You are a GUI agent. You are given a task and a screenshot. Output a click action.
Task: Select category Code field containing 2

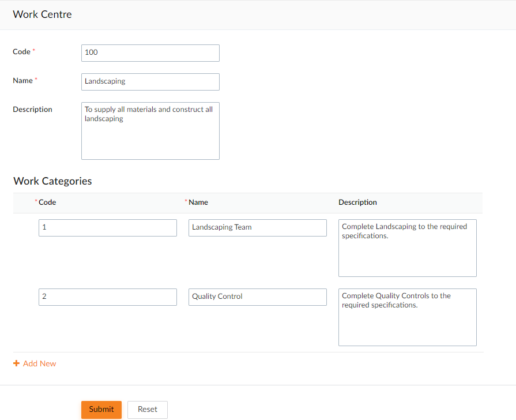pos(108,297)
